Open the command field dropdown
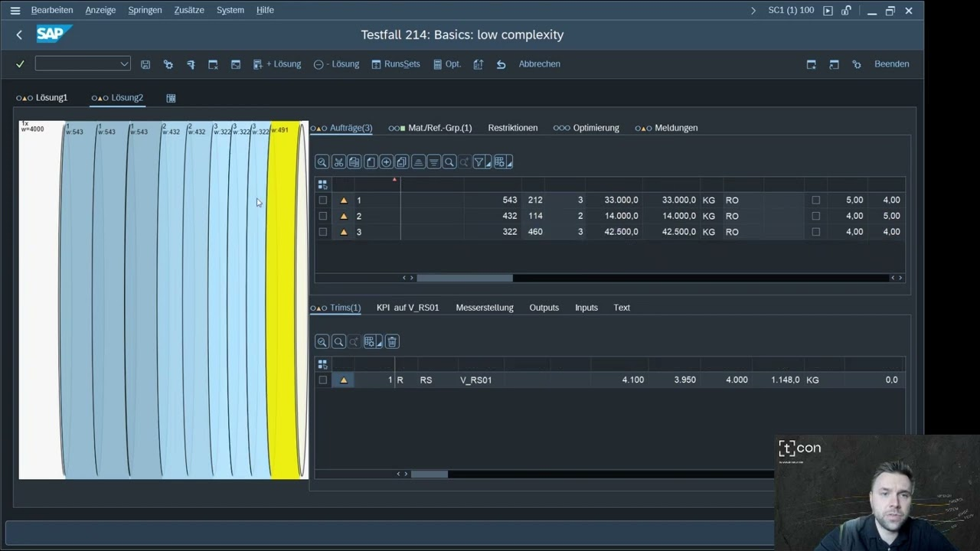Viewport: 980px width, 551px height. (x=124, y=64)
